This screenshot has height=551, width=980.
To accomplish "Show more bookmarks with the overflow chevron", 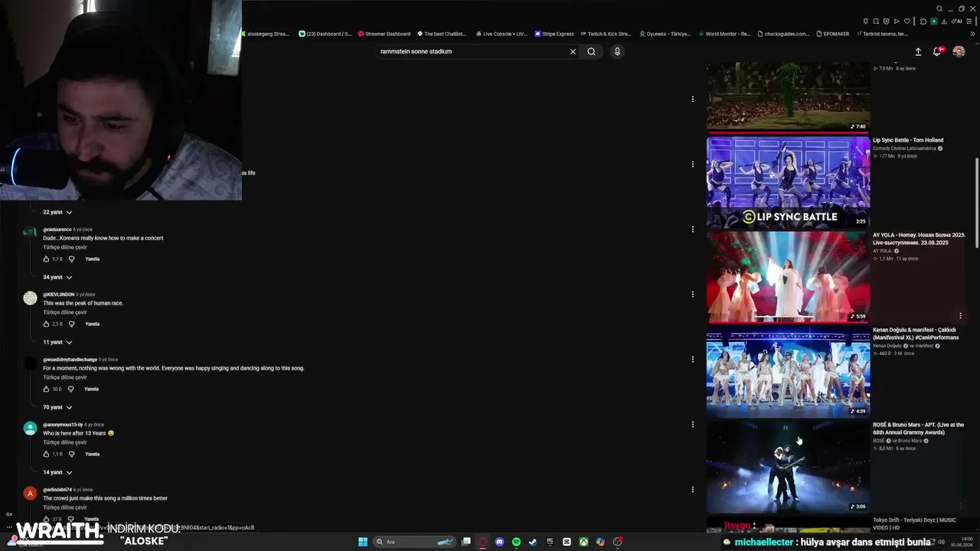I will tap(972, 34).
